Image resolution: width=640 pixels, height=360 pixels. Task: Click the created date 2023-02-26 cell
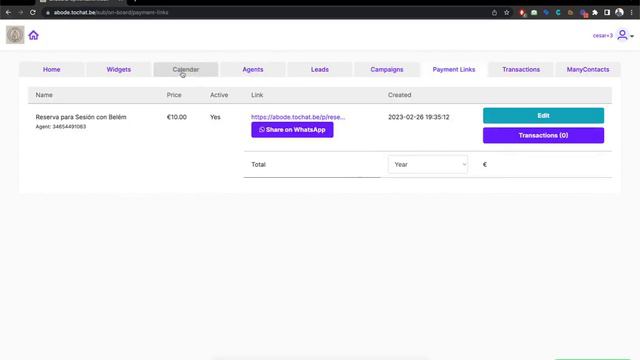(x=418, y=117)
